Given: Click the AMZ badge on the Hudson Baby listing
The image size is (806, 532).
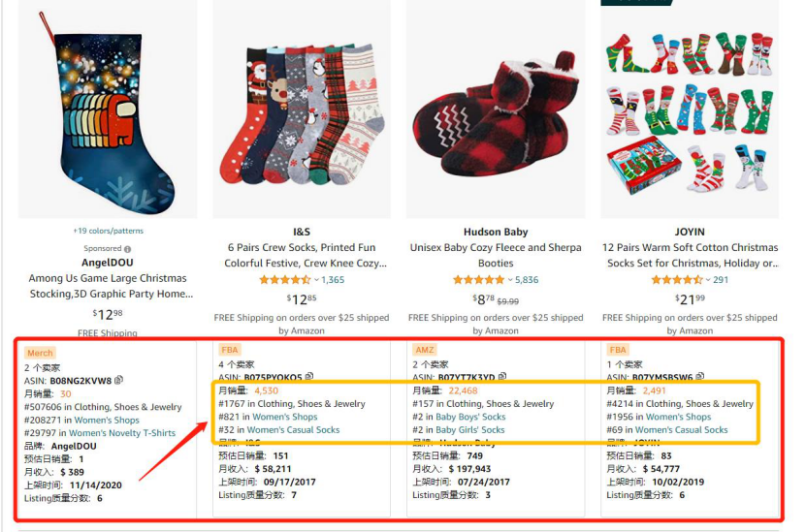Looking at the screenshot, I should pyautogui.click(x=425, y=350).
